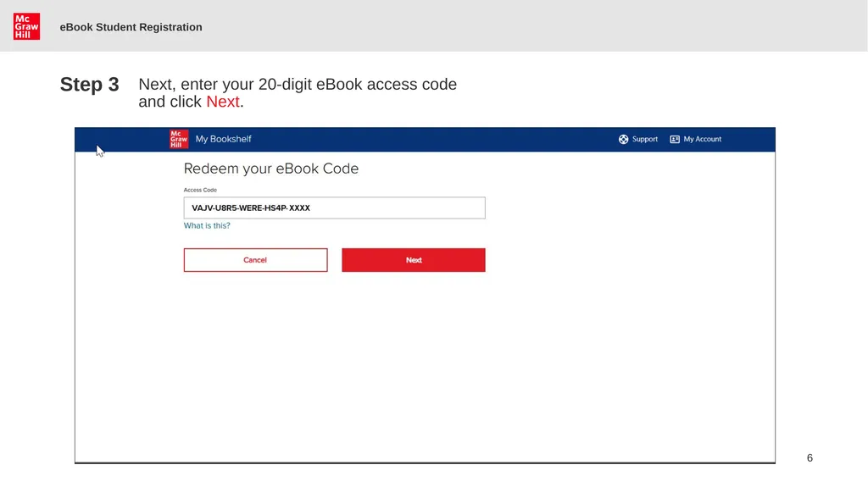Click the red Next button
Screen dimensions: 868x487
(414, 260)
